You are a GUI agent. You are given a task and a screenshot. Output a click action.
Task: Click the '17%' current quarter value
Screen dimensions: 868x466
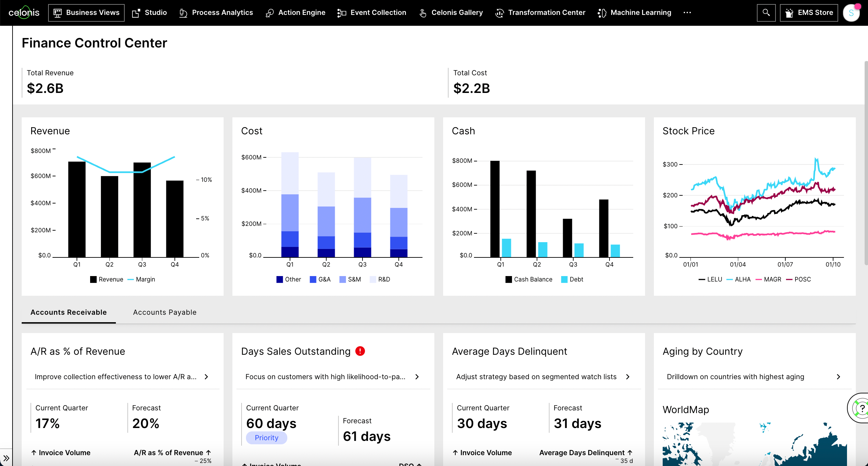click(48, 424)
